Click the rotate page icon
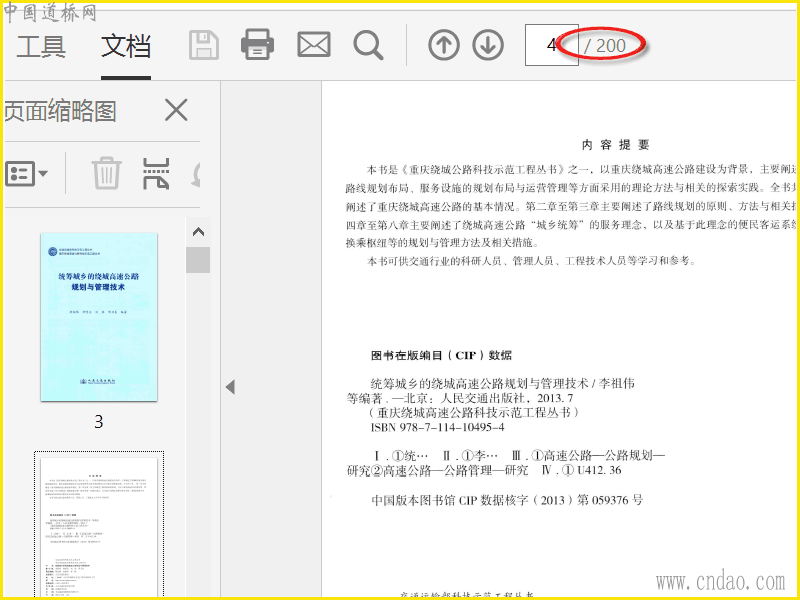 click(x=195, y=174)
